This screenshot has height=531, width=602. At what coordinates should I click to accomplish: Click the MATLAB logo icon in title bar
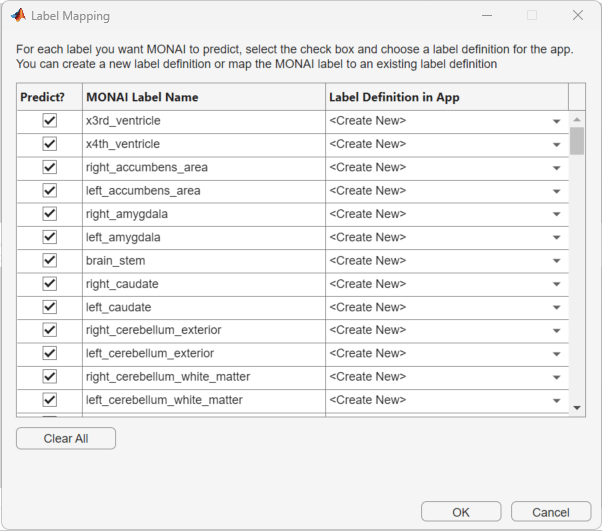pos(18,16)
